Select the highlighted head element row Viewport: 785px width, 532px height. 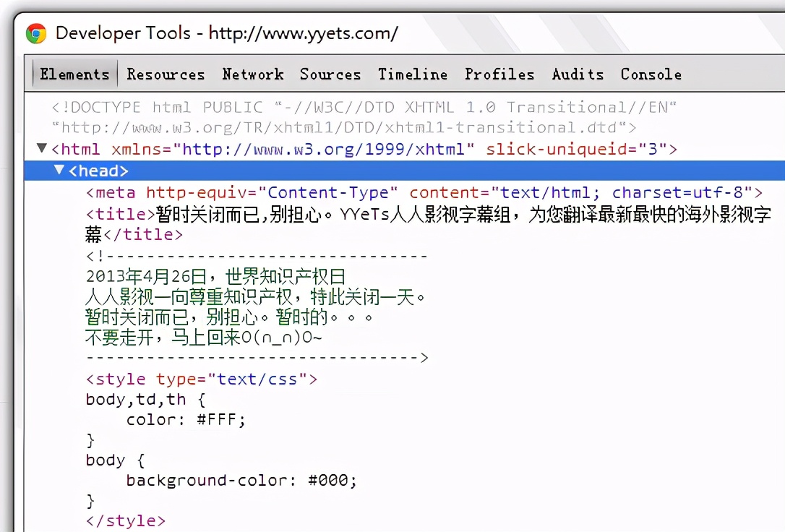tap(405, 171)
